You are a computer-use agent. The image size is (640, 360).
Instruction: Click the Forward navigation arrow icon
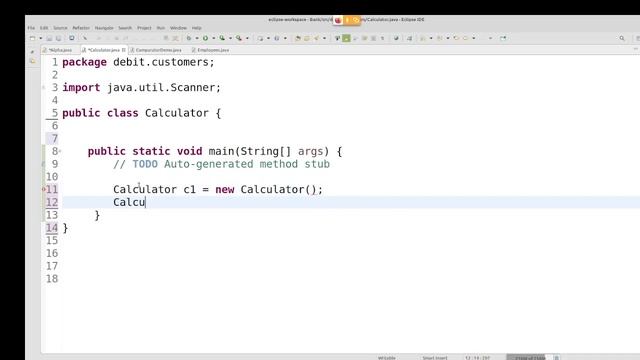(466, 38)
